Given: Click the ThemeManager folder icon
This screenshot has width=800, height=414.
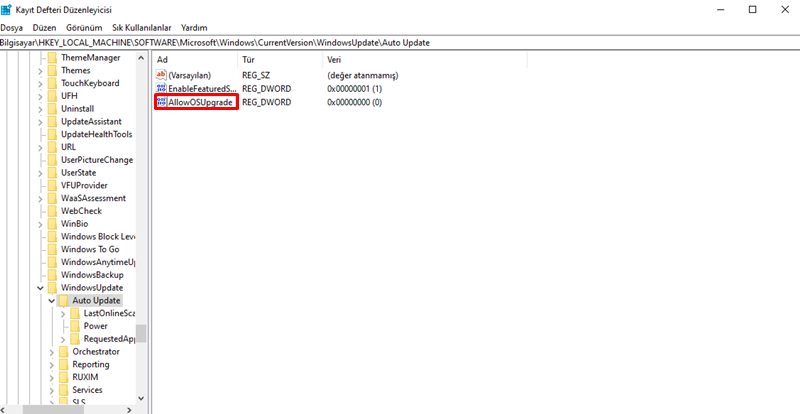Looking at the screenshot, I should (52, 58).
